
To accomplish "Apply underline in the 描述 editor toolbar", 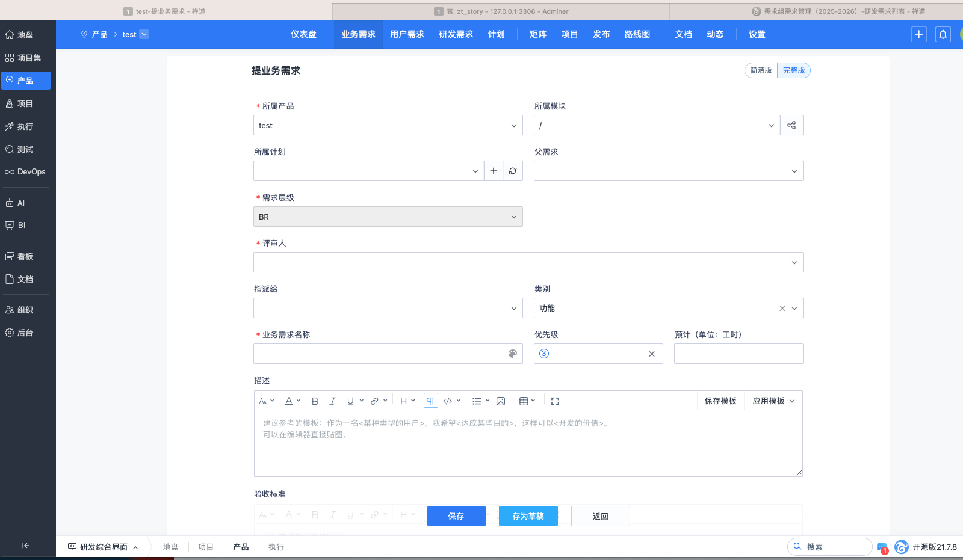I will tap(350, 401).
